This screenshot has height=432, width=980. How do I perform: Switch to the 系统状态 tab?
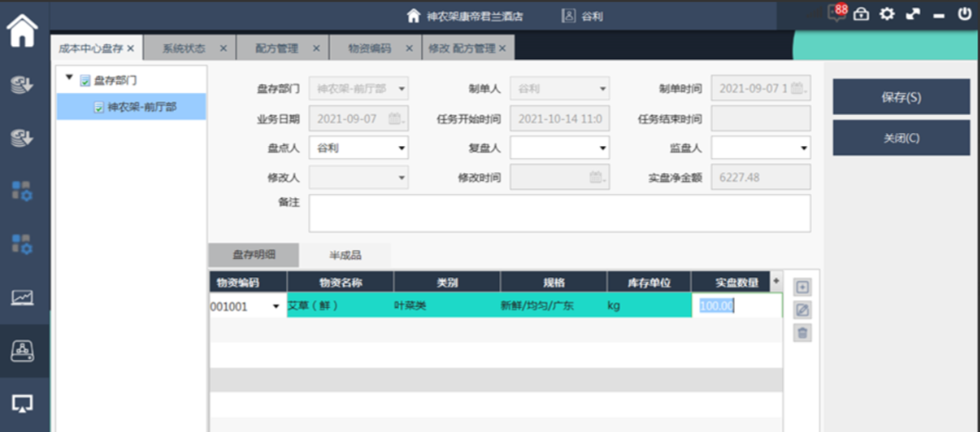tap(184, 49)
